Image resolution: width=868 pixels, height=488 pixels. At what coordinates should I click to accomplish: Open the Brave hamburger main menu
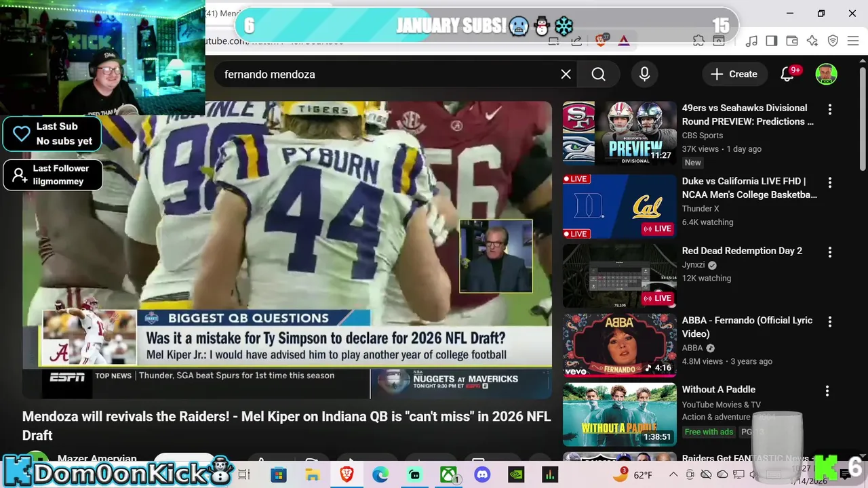[853, 41]
